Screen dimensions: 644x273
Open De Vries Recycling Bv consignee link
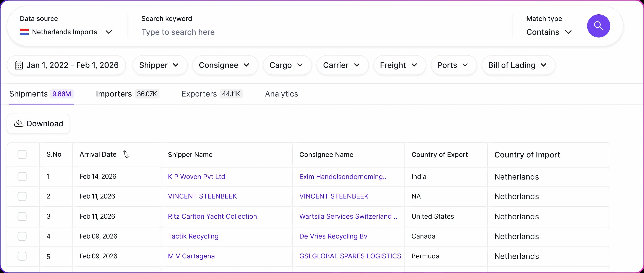(x=333, y=236)
